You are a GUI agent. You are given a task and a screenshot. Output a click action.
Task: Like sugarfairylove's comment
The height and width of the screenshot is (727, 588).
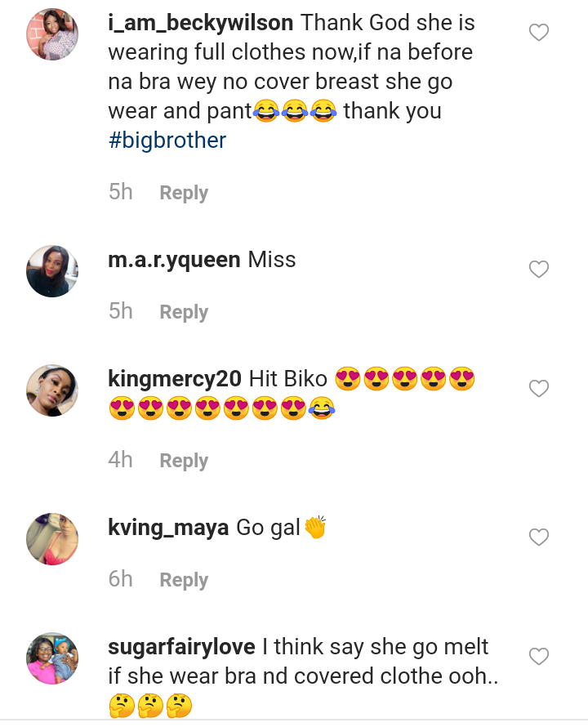click(x=539, y=656)
